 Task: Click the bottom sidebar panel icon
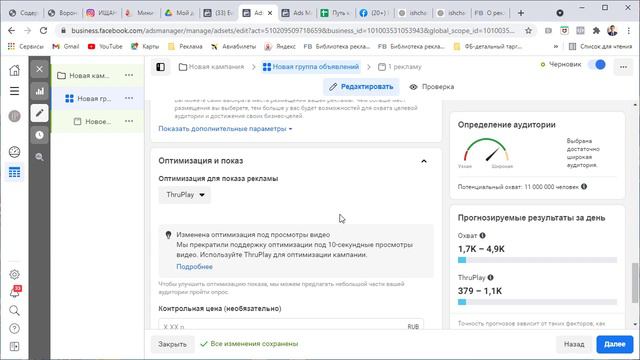pyautogui.click(x=14, y=347)
